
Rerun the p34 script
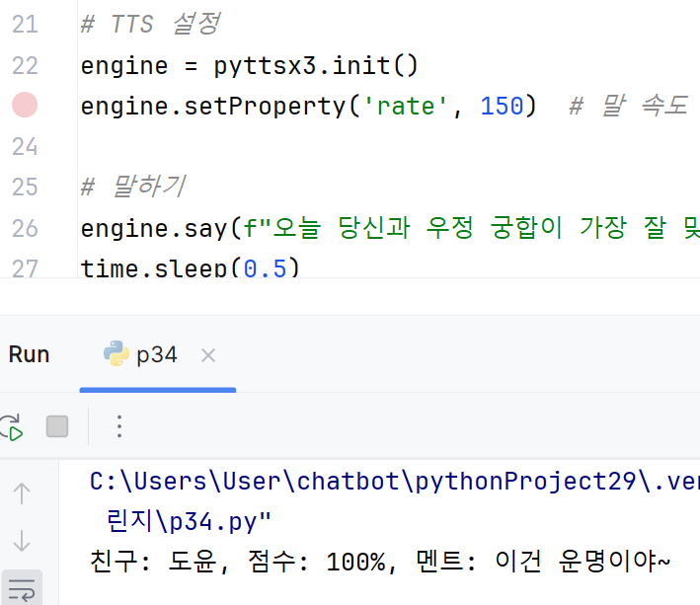(10, 426)
